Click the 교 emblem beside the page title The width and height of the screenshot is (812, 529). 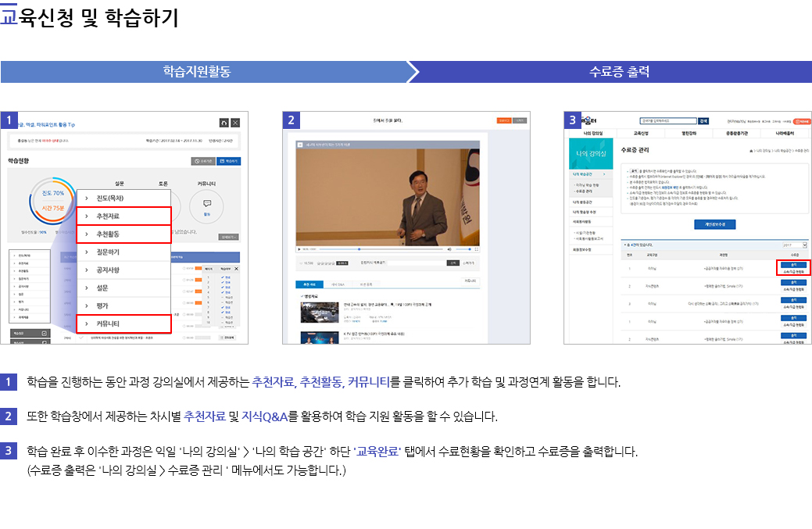(9, 13)
